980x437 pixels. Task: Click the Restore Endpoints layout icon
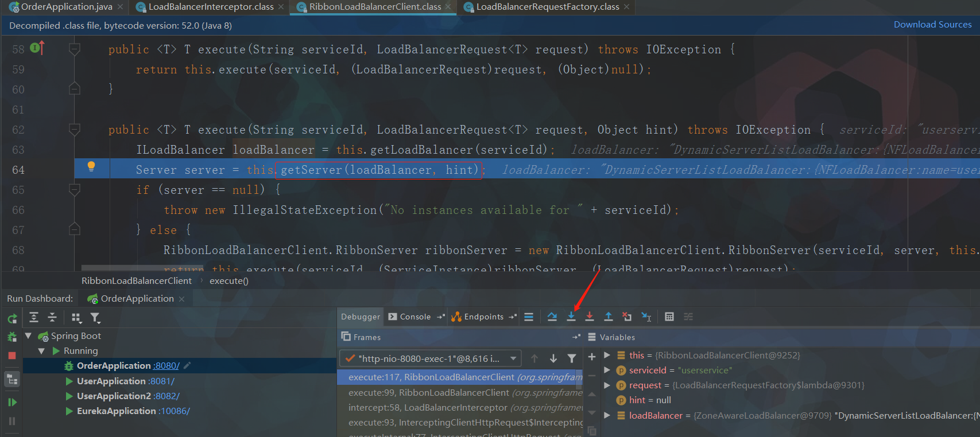[513, 317]
